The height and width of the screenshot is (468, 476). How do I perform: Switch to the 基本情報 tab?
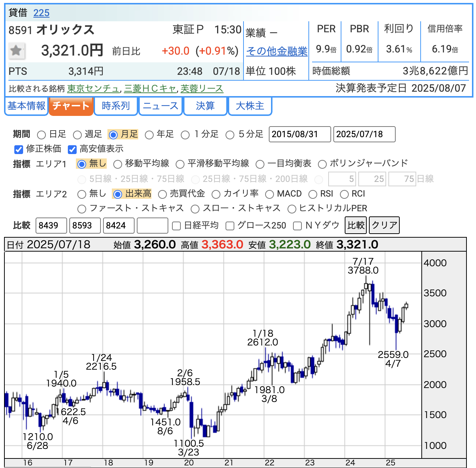pos(26,106)
